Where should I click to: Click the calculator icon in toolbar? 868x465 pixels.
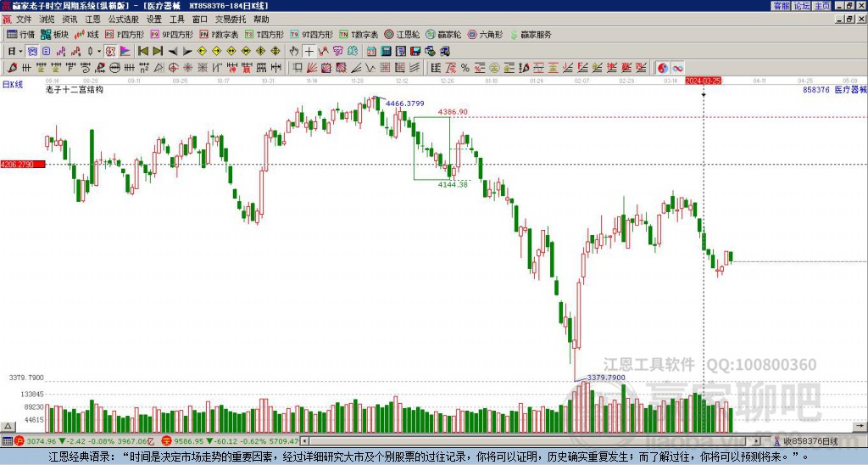[387, 52]
